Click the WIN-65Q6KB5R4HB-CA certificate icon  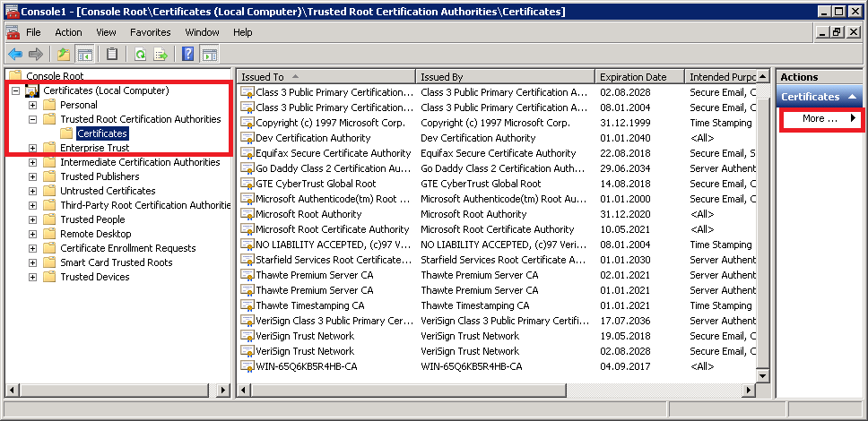[247, 366]
